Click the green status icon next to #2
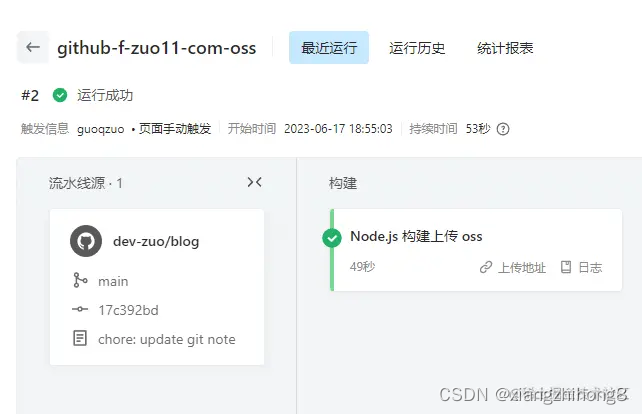Image resolution: width=642 pixels, height=414 pixels. click(x=60, y=95)
